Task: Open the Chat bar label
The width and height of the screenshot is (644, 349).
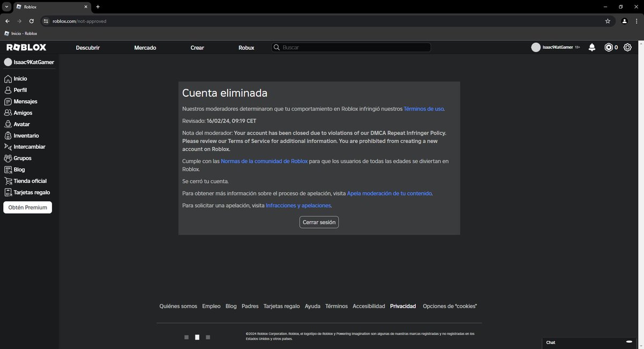Action: pyautogui.click(x=551, y=342)
